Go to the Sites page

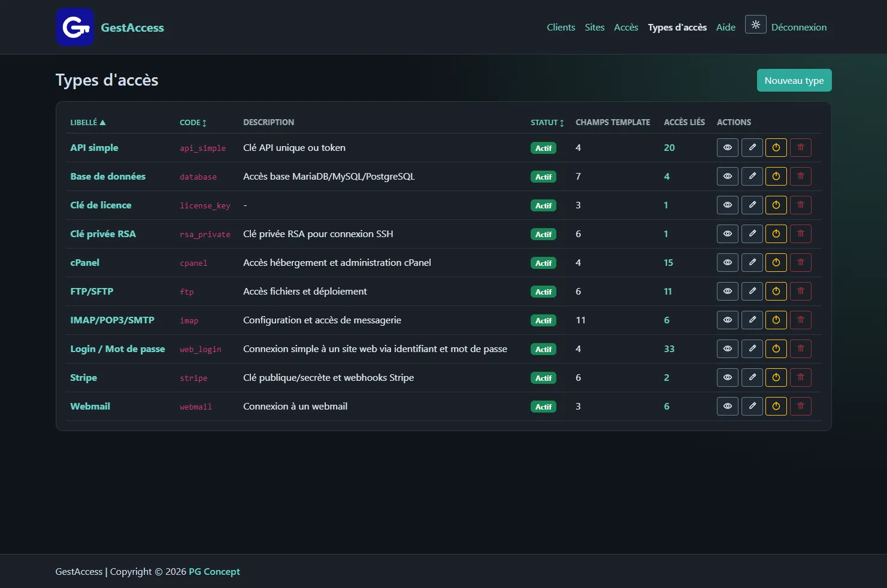(595, 27)
